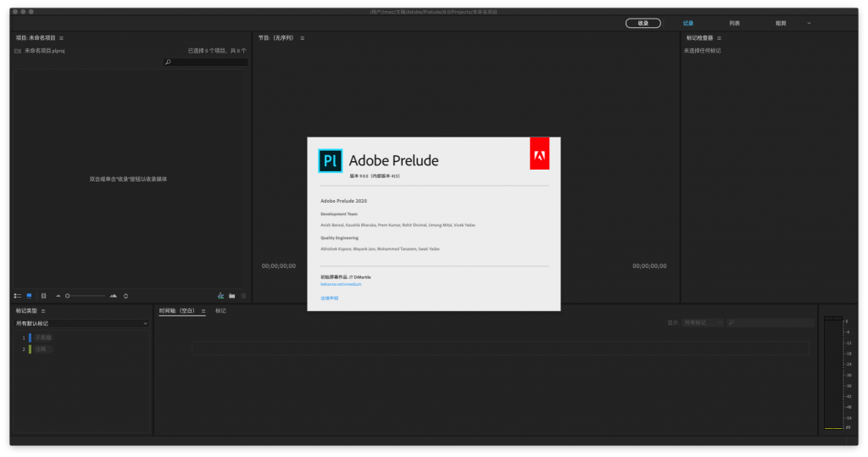This screenshot has height=457, width=868.
Task: Open the 项目 panel menu icon
Action: click(x=61, y=38)
